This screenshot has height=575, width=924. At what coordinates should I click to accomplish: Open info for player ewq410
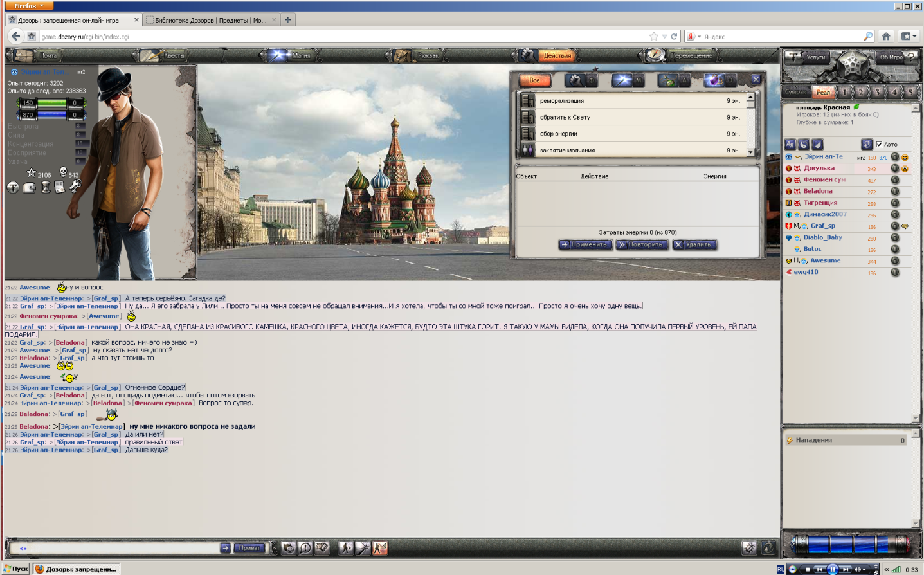click(894, 273)
